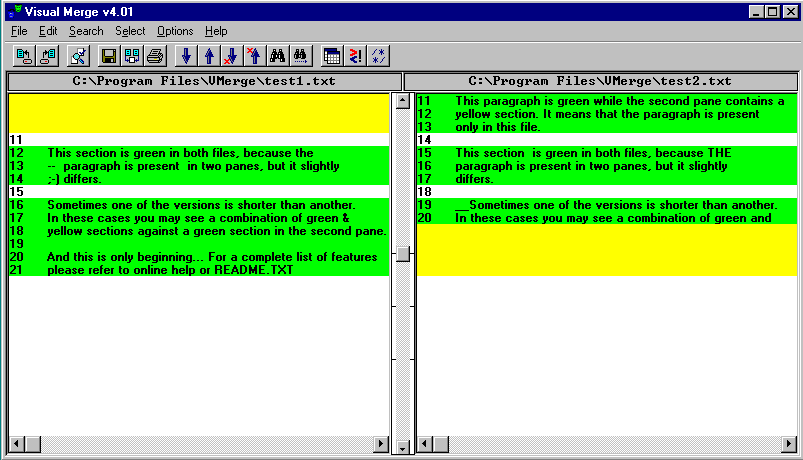Open the Edit menu
Image resolution: width=803 pixels, height=460 pixels.
tap(48, 31)
